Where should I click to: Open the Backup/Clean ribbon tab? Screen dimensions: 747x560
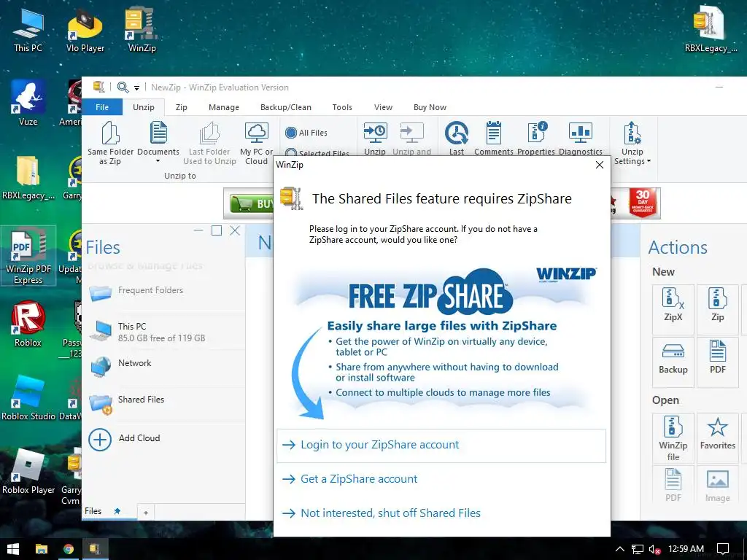pos(286,107)
